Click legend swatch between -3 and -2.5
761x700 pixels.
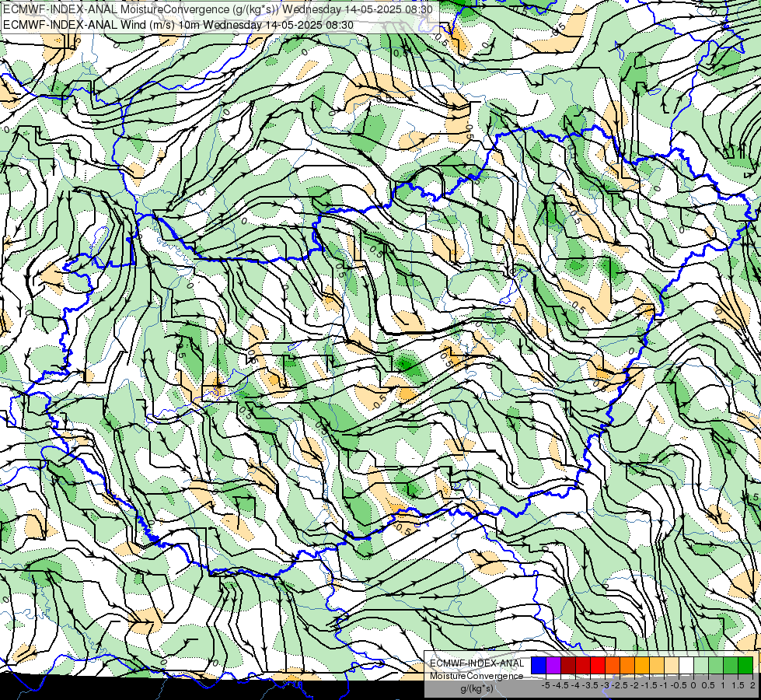613,665
